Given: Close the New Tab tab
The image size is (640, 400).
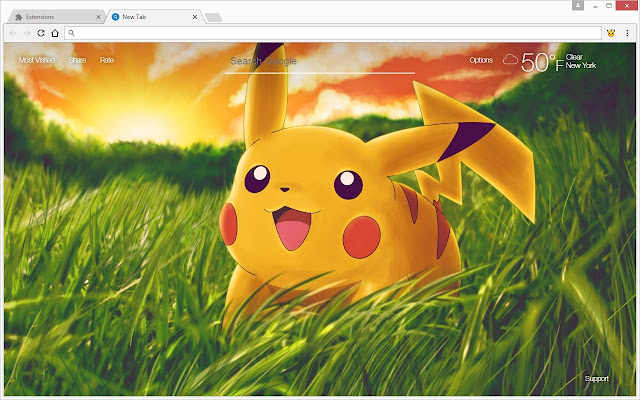Looking at the screenshot, I should pyautogui.click(x=195, y=17).
